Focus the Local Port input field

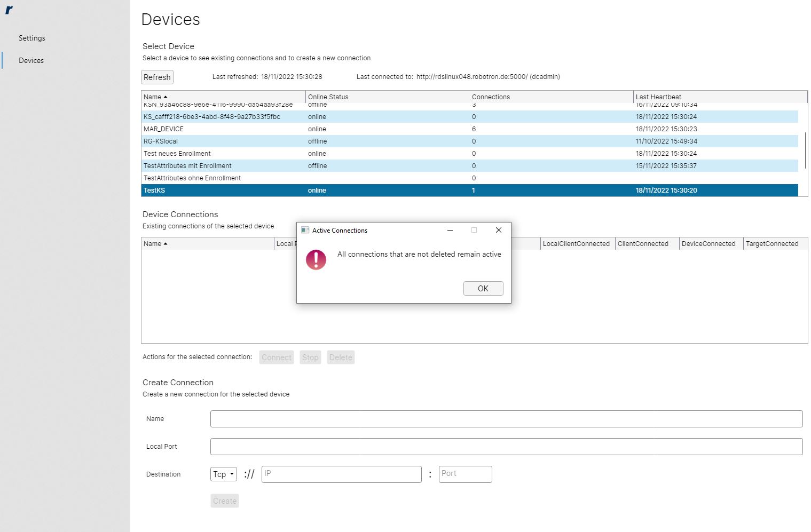[506, 447]
